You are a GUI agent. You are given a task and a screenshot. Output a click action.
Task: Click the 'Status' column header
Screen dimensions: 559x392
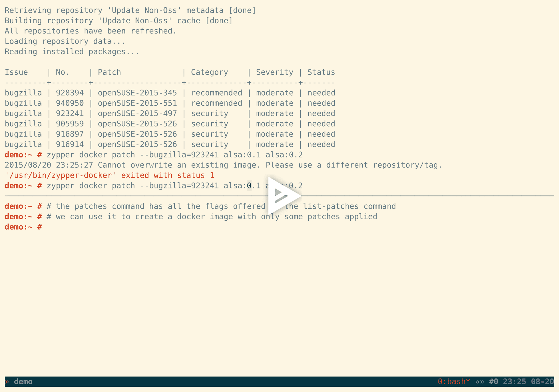[x=321, y=72]
